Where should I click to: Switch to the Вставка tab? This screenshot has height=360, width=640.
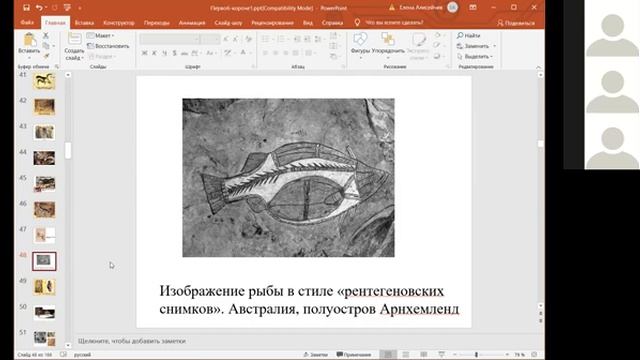[84, 23]
